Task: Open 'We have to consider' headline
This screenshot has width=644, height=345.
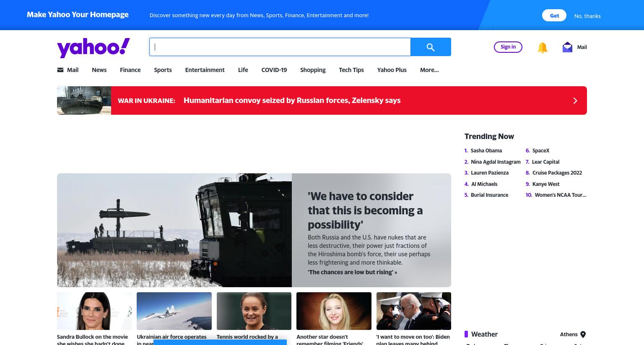Action: pos(365,210)
